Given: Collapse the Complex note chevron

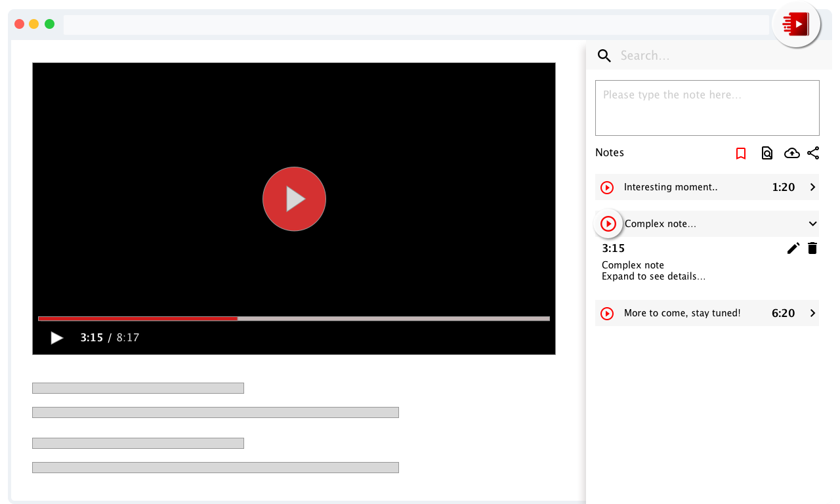Looking at the screenshot, I should (812, 224).
